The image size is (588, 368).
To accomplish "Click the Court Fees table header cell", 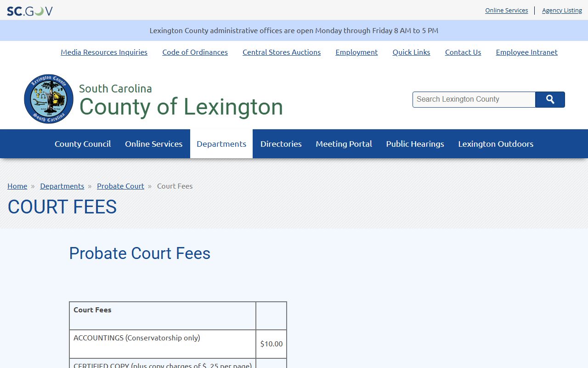I will tap(163, 316).
